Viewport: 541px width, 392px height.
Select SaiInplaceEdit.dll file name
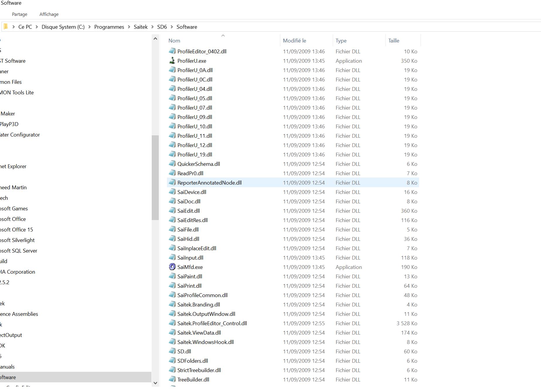[x=197, y=248]
